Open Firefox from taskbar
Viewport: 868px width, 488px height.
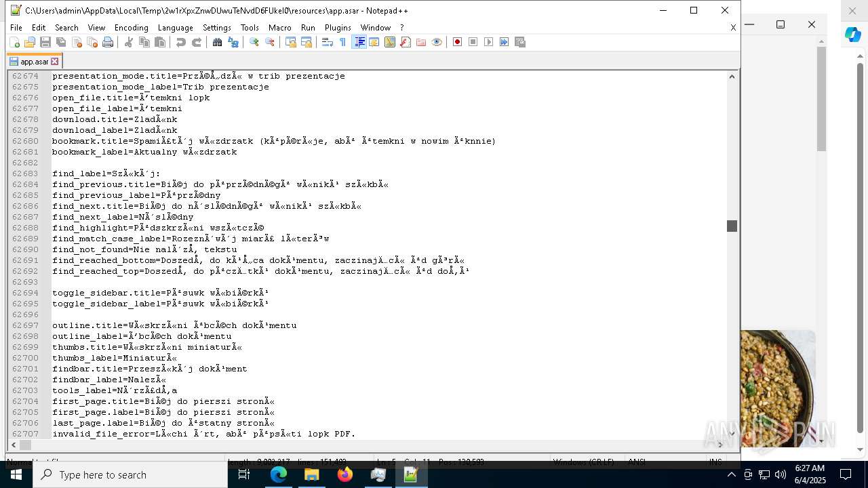pos(345,475)
